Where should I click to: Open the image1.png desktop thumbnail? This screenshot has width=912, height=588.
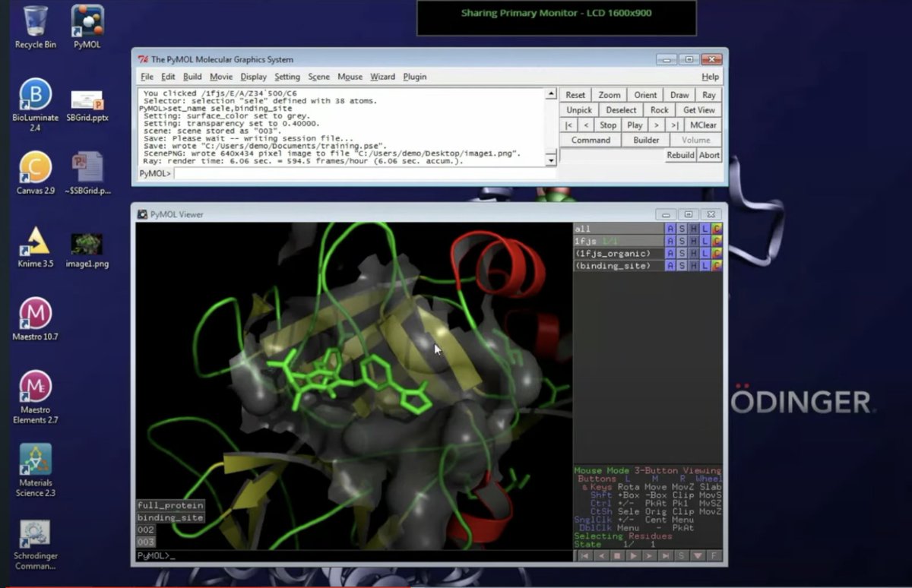click(87, 249)
